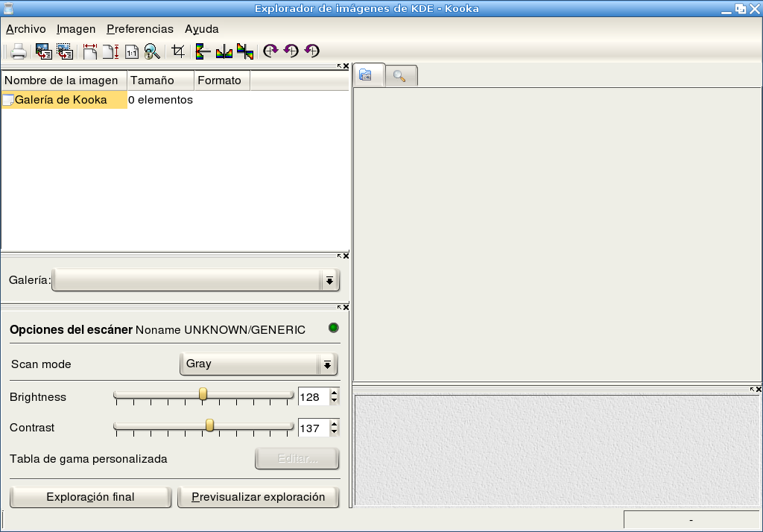This screenshot has width=763, height=532.
Task: Open the window menu icon in title bar
Action: pyautogui.click(x=8, y=8)
